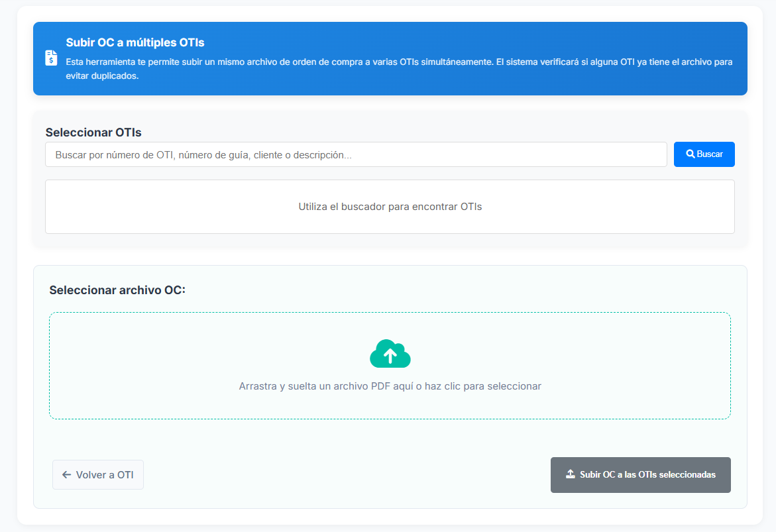
Task: Click the 'Volver a OTI' text label
Action: [x=105, y=475]
